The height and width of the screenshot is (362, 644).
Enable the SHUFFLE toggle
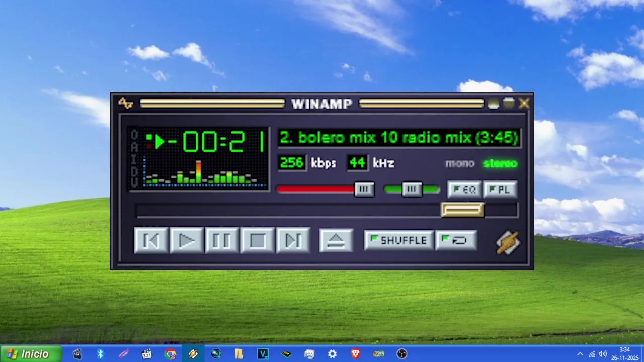tap(398, 240)
